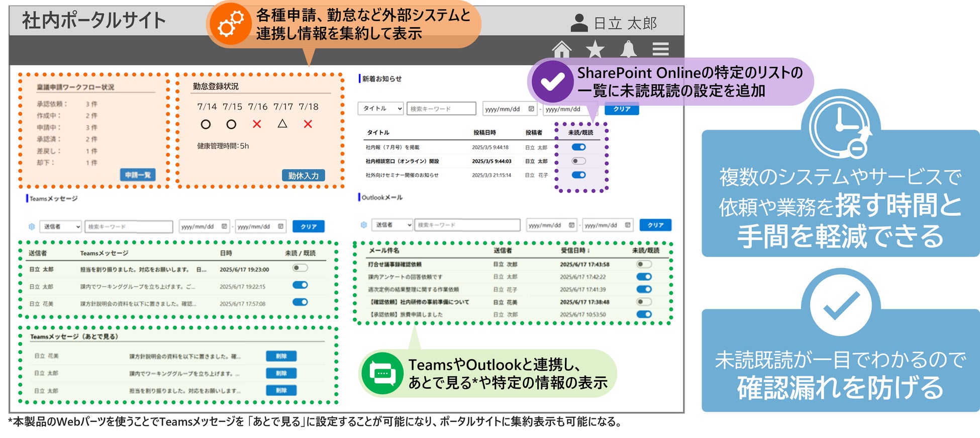The height and width of the screenshot is (438, 980).
Task: Click 投稿日時 column header in 新着お知らせ
Action: (x=484, y=133)
